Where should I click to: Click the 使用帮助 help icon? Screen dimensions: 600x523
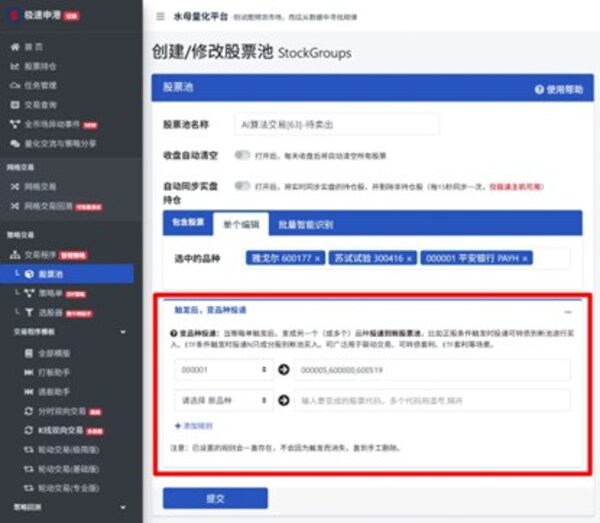point(539,90)
